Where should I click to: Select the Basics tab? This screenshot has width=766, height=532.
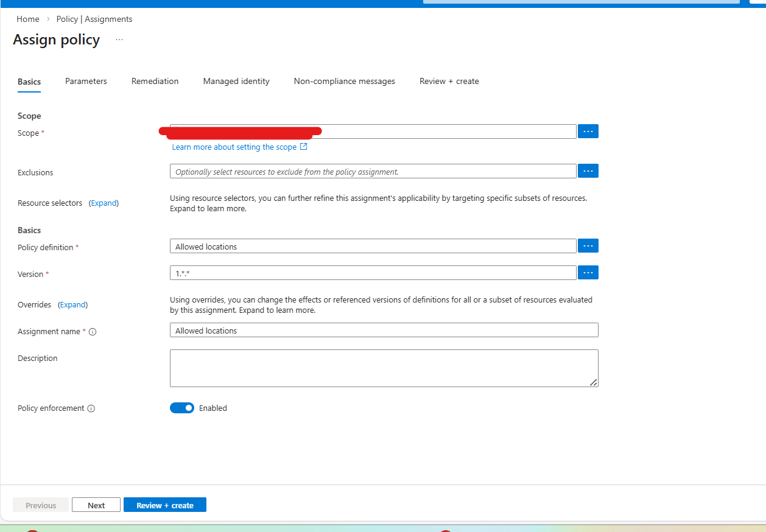click(x=29, y=82)
